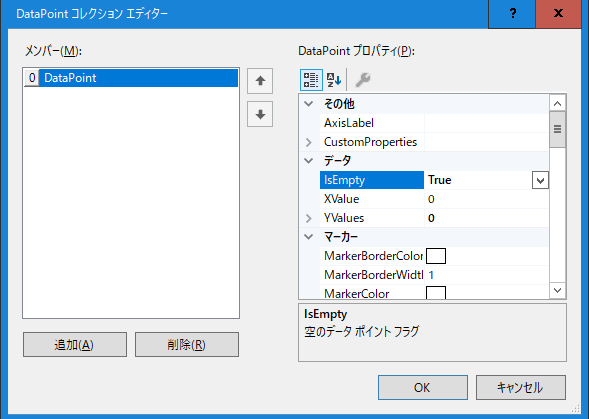589x419 pixels.
Task: Click the member index 0 box
Action: (x=32, y=78)
